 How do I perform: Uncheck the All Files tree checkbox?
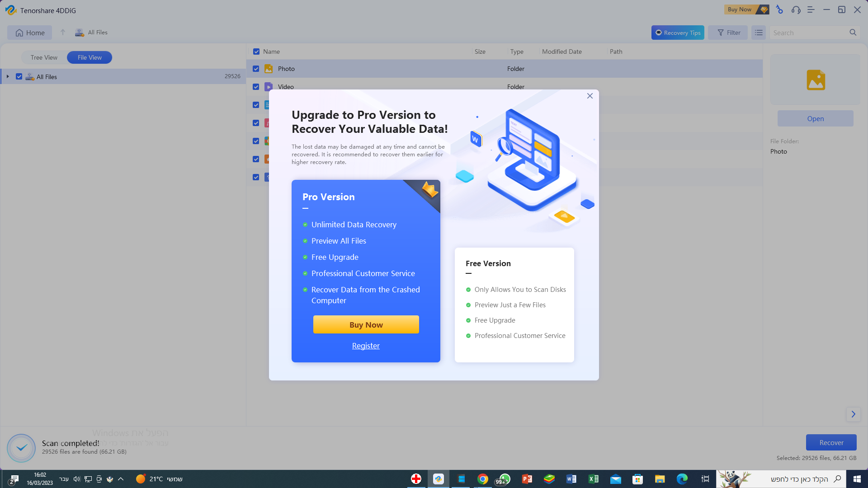tap(19, 76)
